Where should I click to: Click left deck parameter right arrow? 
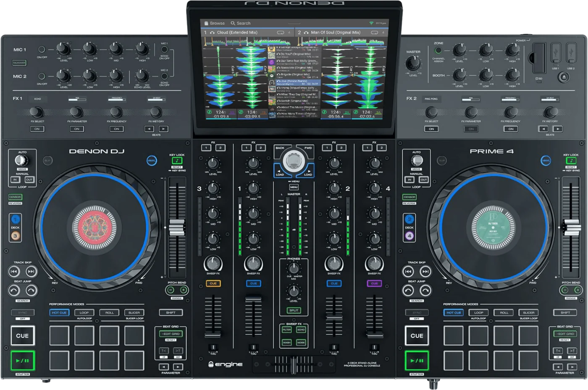point(178,367)
